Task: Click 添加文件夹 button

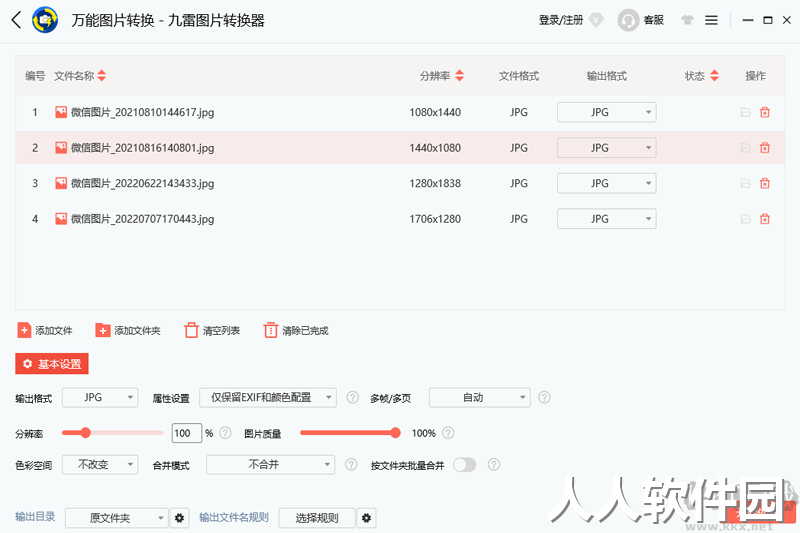Action: [x=128, y=331]
